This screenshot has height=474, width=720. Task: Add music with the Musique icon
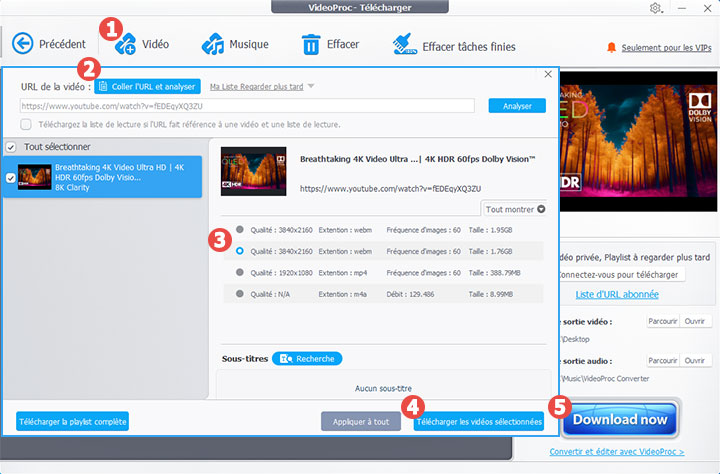tap(213, 44)
